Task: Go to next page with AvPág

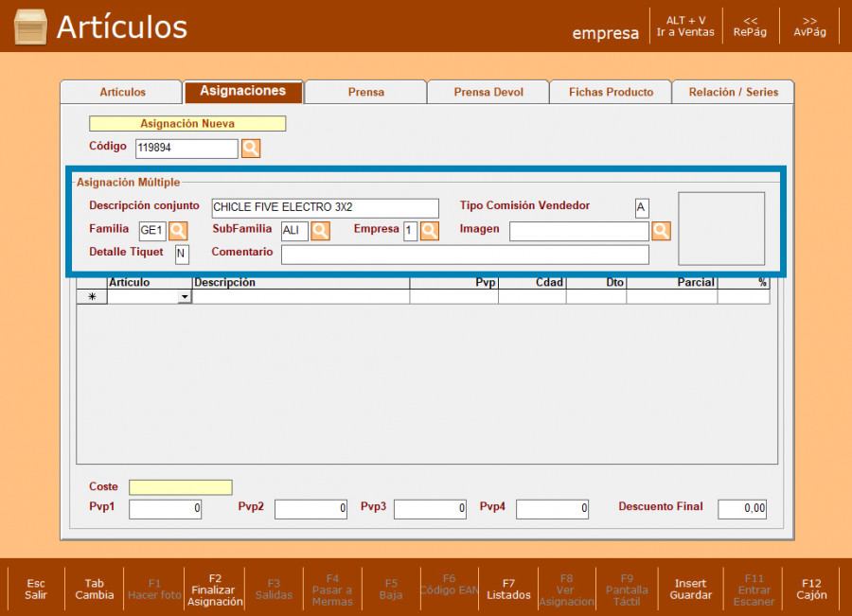Action: click(809, 26)
